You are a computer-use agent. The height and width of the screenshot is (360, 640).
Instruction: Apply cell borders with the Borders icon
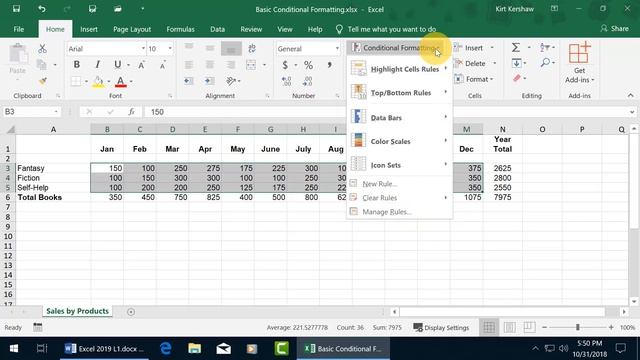pyautogui.click(x=76, y=81)
